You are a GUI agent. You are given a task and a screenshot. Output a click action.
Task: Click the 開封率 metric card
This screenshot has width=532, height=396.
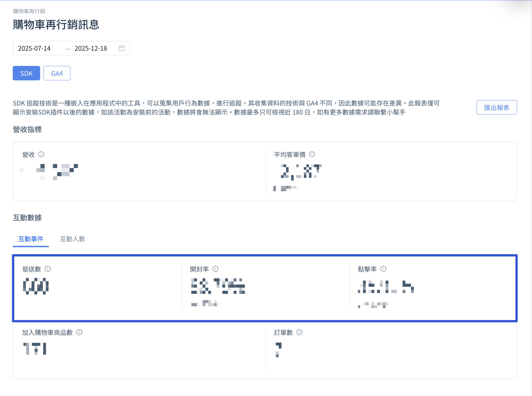click(266, 286)
